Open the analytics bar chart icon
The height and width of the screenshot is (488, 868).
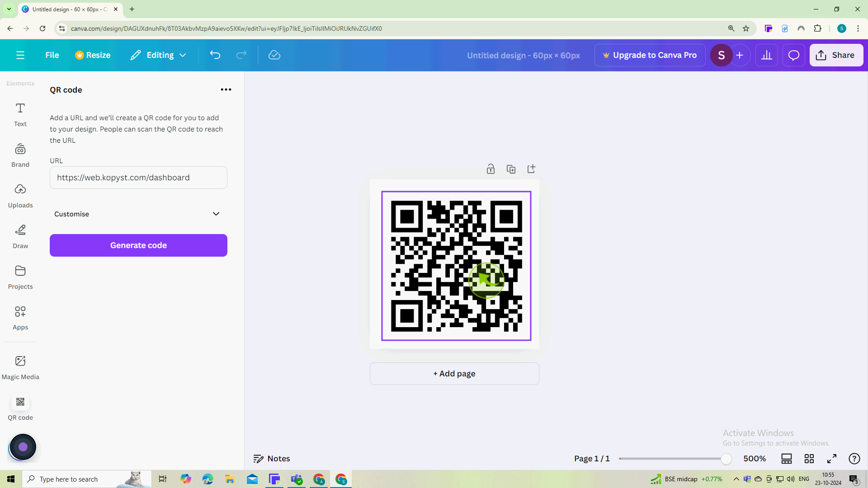767,55
